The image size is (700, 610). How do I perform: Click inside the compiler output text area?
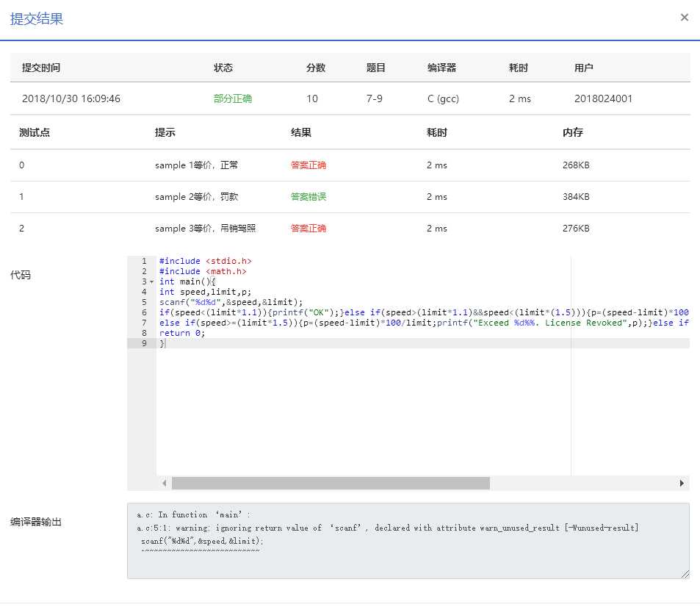tap(408, 541)
